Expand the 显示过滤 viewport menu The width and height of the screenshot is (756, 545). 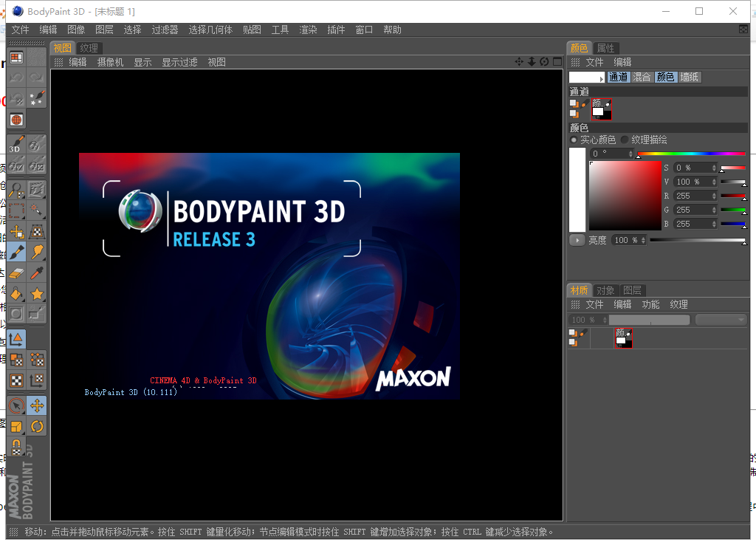point(181,62)
